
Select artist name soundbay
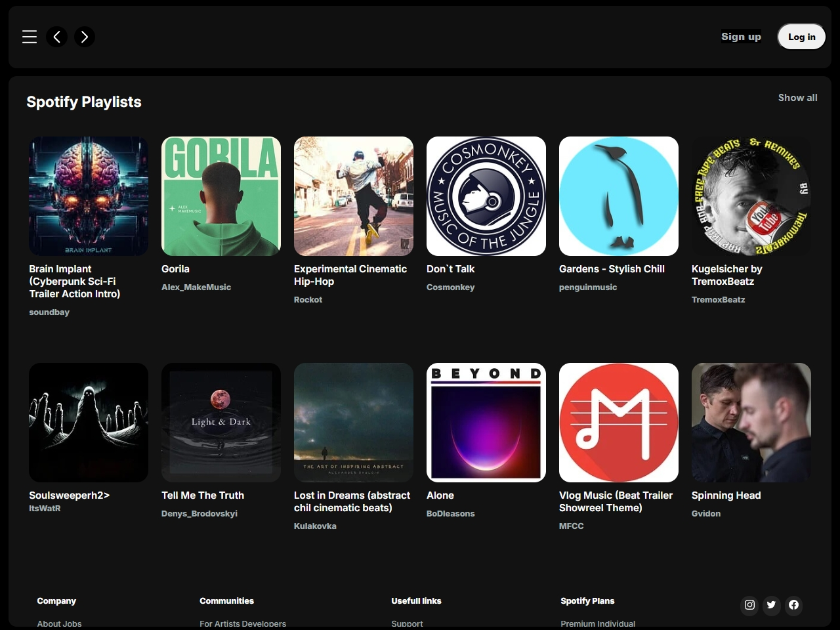pyautogui.click(x=49, y=312)
